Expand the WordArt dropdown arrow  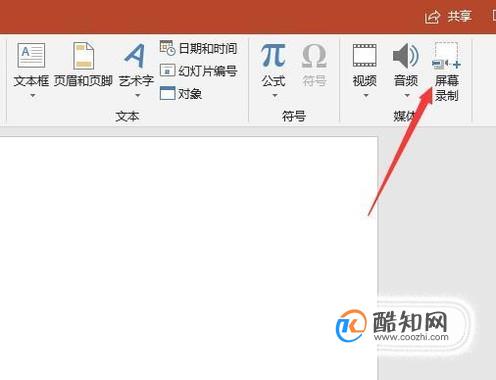click(x=137, y=96)
